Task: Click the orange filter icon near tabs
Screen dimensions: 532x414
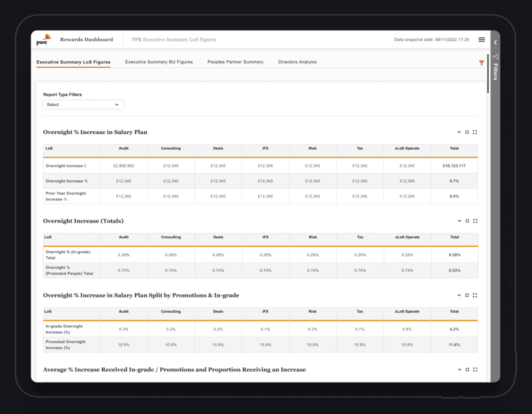Action: [482, 62]
